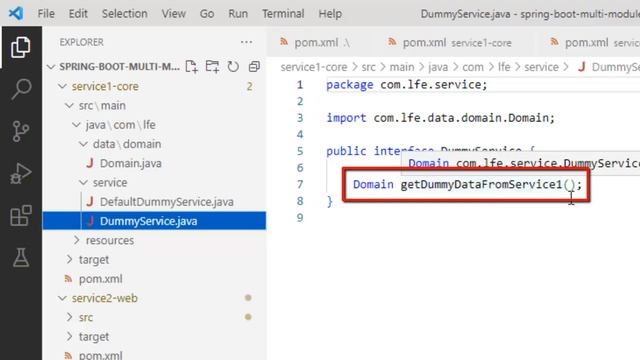Click line number 1 in the gutter

tap(300, 85)
